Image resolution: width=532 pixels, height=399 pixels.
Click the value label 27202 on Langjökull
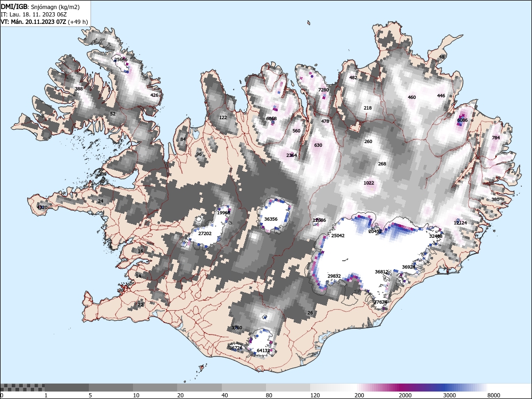click(x=205, y=234)
